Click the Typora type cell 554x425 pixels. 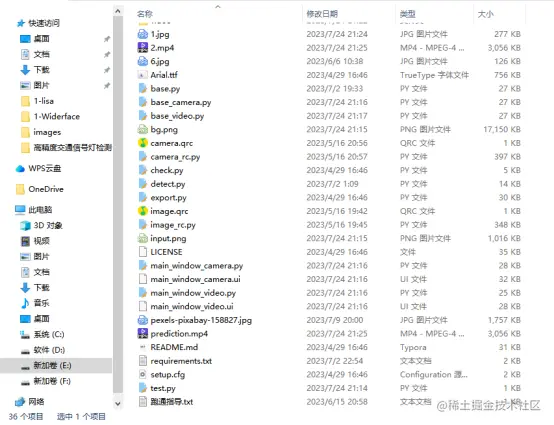tap(413, 347)
